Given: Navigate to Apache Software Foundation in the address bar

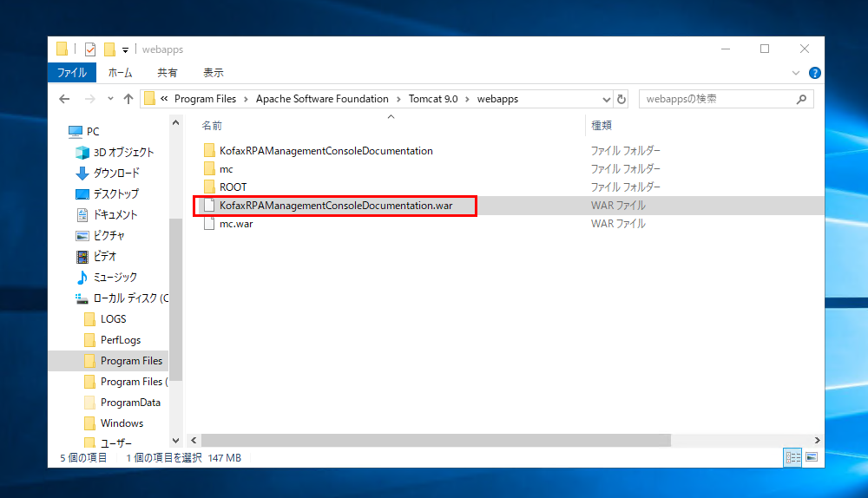Looking at the screenshot, I should tap(322, 99).
